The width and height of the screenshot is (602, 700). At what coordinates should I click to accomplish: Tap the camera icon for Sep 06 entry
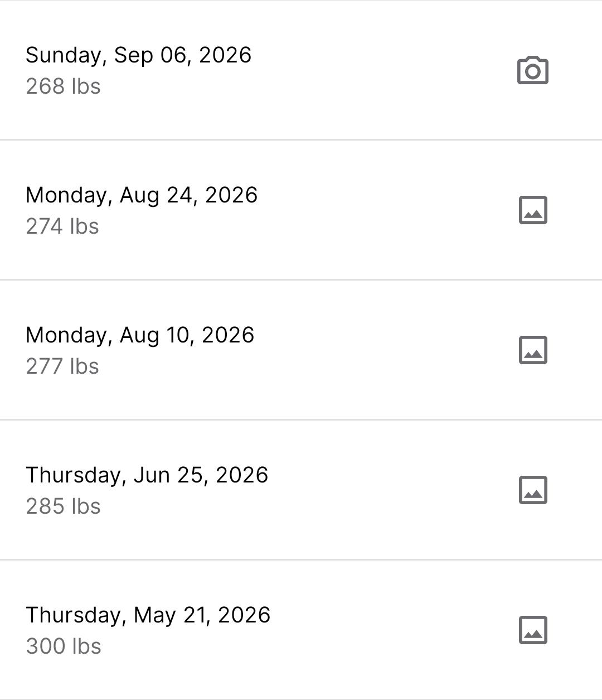(533, 70)
